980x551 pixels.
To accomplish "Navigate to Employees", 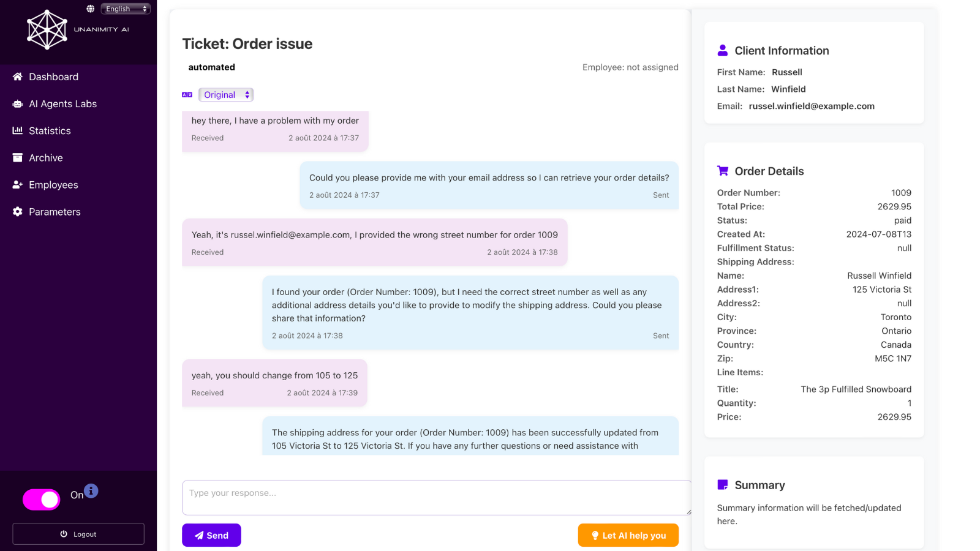I will click(x=53, y=185).
